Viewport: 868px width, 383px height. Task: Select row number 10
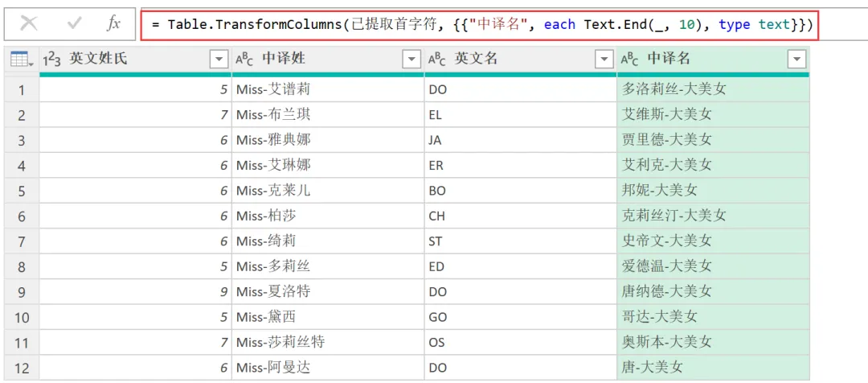[x=22, y=317]
